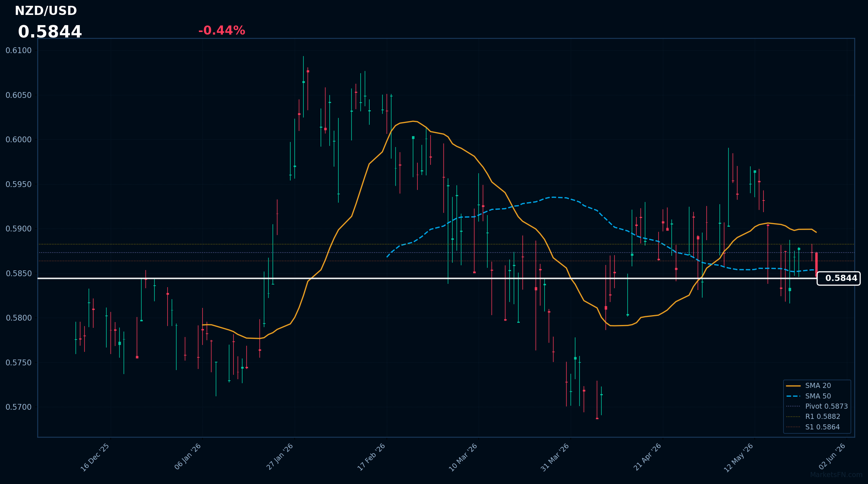The height and width of the screenshot is (484, 868).
Task: Click the 0.6050 y-axis label
Action: pyautogui.click(x=19, y=95)
